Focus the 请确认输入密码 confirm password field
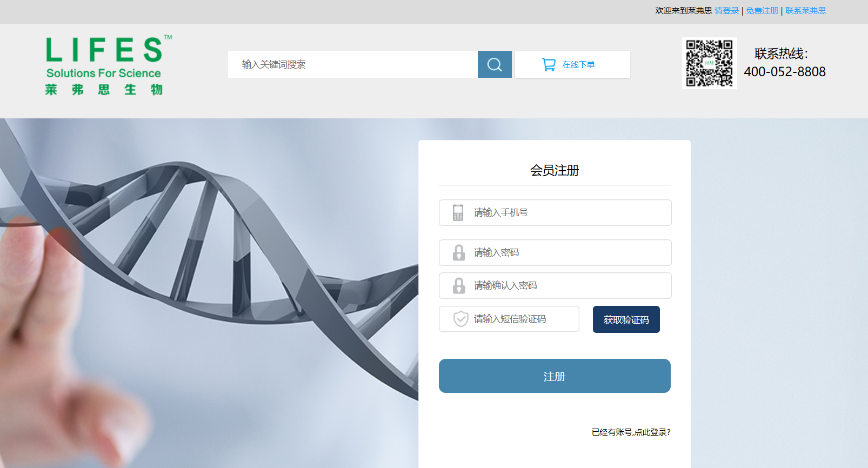Image resolution: width=868 pixels, height=468 pixels. [555, 285]
